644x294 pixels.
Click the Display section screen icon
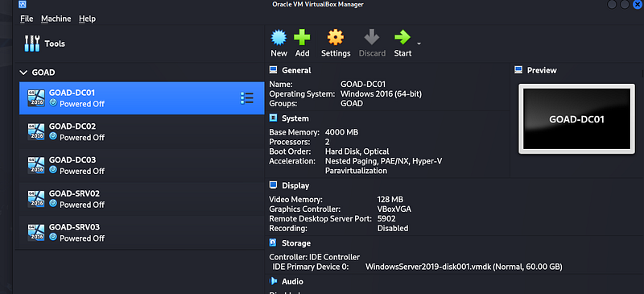(x=273, y=185)
